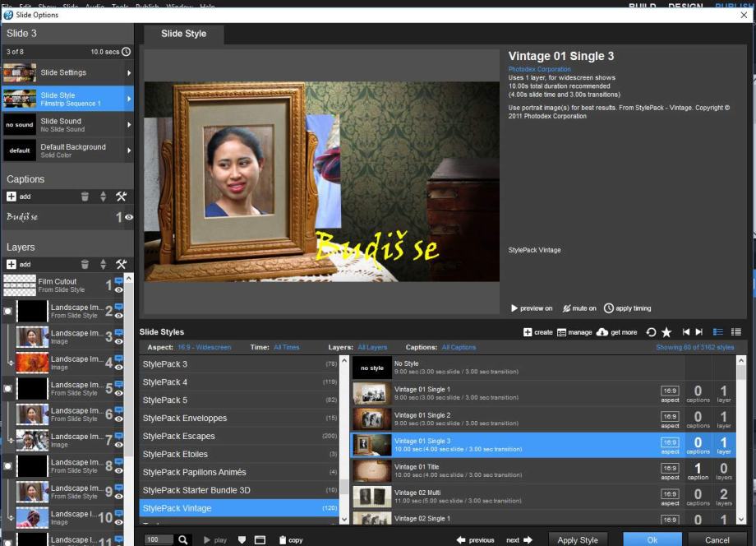Click the Apply Style button
The image size is (756, 546).
tap(577, 540)
